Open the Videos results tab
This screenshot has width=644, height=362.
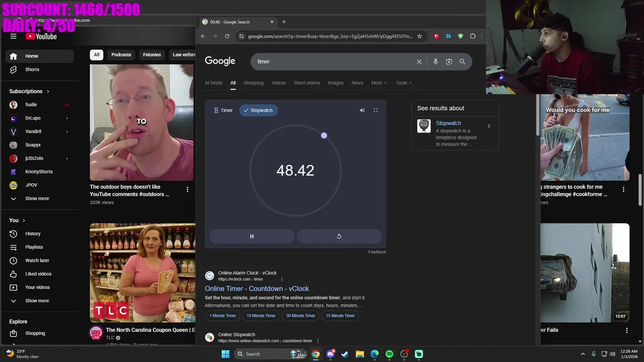pyautogui.click(x=279, y=83)
